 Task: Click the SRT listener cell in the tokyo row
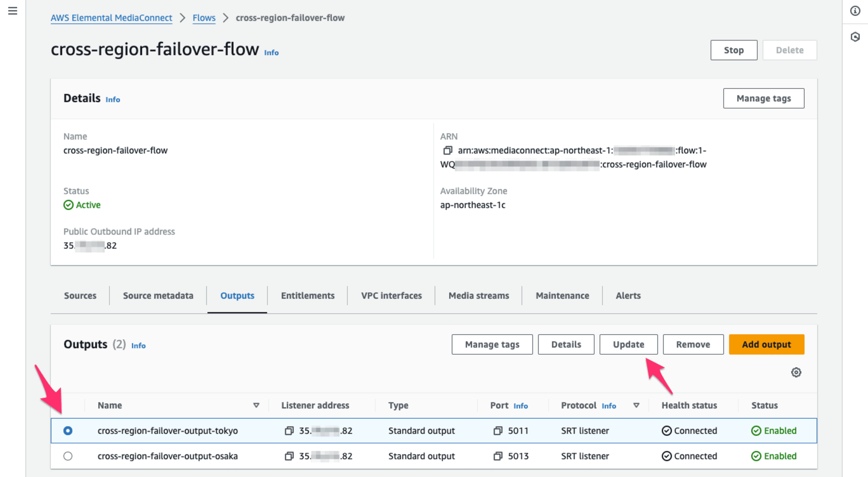click(585, 431)
